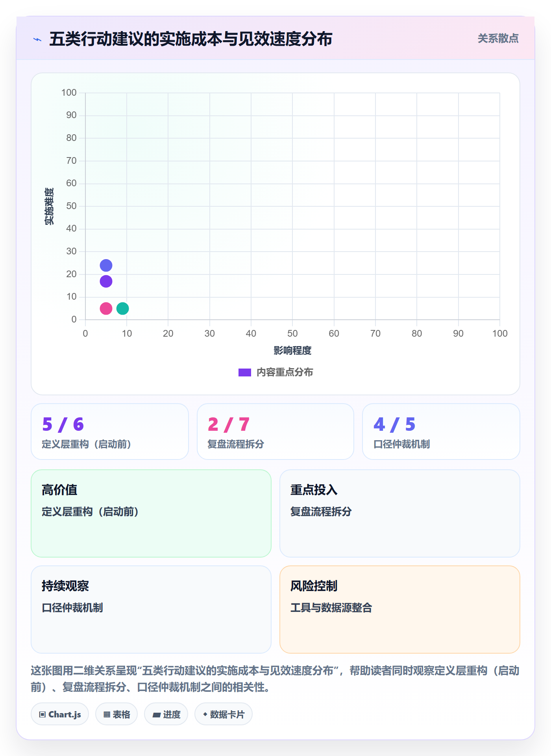This screenshot has width=551, height=756.
Task: Open the 5 / 6 定义层重构 stat card
Action: point(110,432)
